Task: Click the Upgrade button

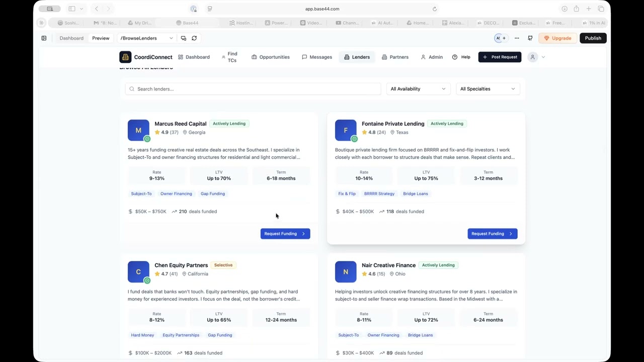Action: click(x=557, y=38)
